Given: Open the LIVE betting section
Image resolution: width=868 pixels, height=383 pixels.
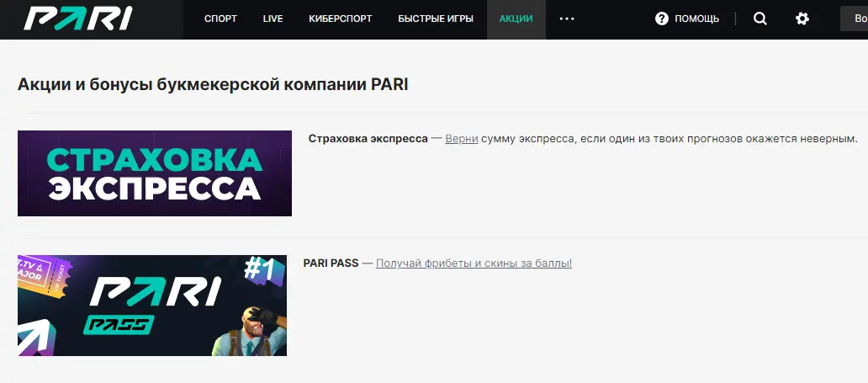Looking at the screenshot, I should pyautogui.click(x=273, y=19).
